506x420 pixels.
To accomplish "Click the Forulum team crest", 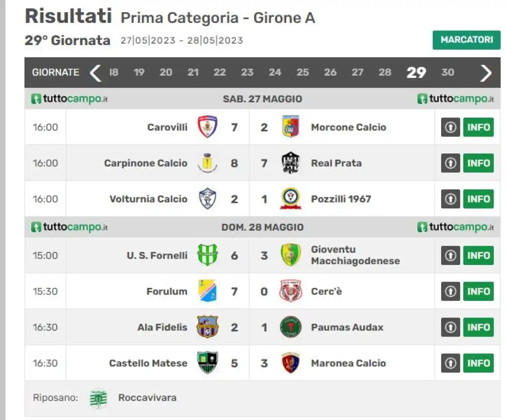I will [x=208, y=291].
